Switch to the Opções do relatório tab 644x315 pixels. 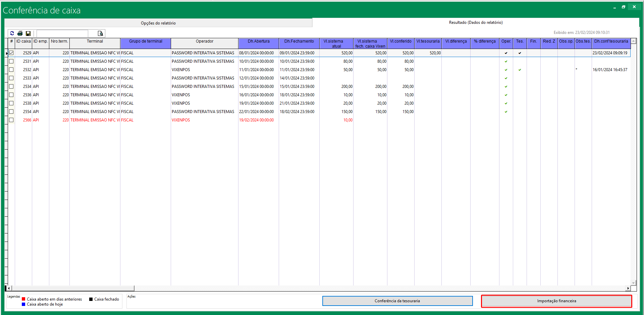[x=158, y=23]
